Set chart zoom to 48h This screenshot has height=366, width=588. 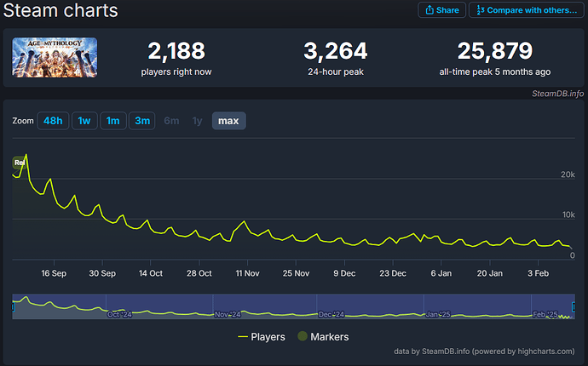coord(53,121)
